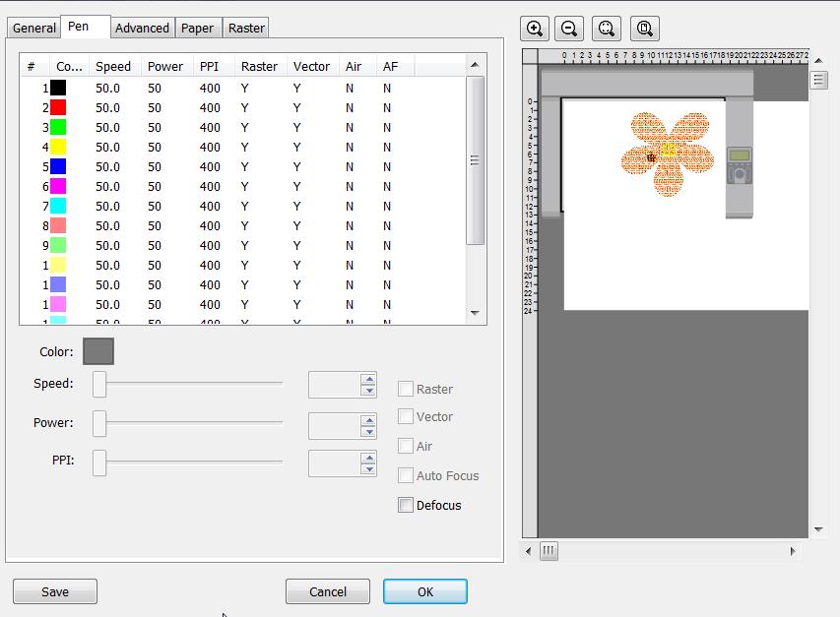Click the Speed slider handle

click(98, 385)
